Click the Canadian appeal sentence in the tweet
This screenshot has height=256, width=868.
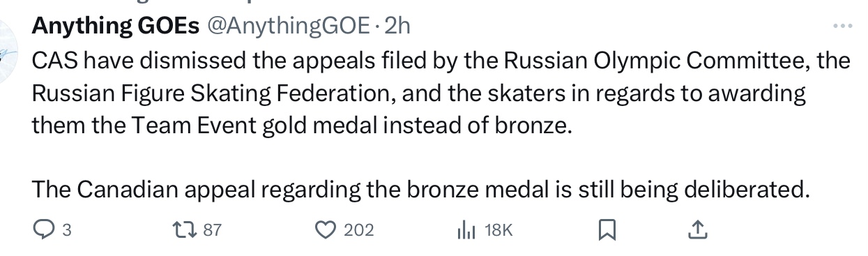click(421, 189)
